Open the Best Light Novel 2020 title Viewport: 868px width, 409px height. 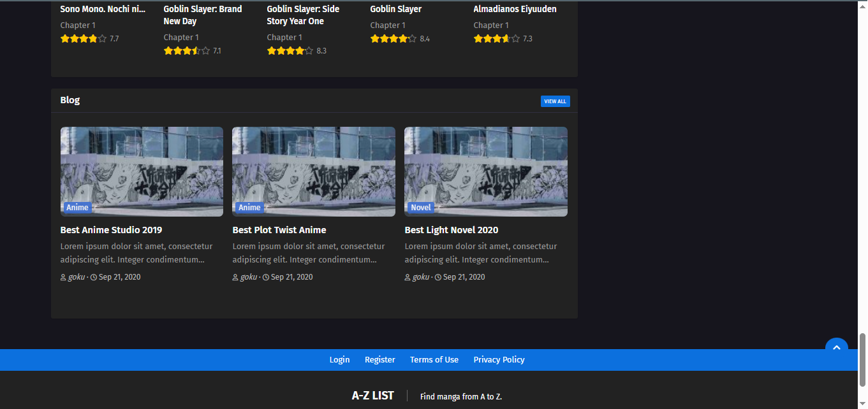(452, 230)
